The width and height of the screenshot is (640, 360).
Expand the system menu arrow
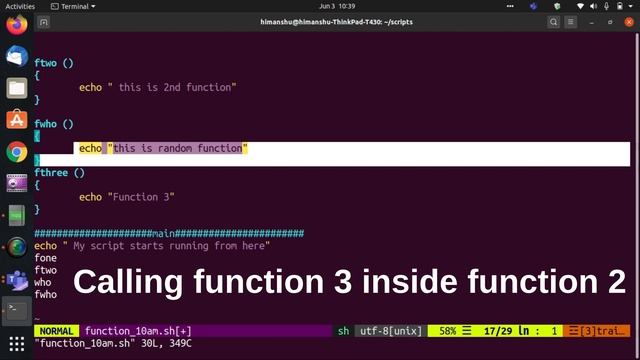point(631,6)
